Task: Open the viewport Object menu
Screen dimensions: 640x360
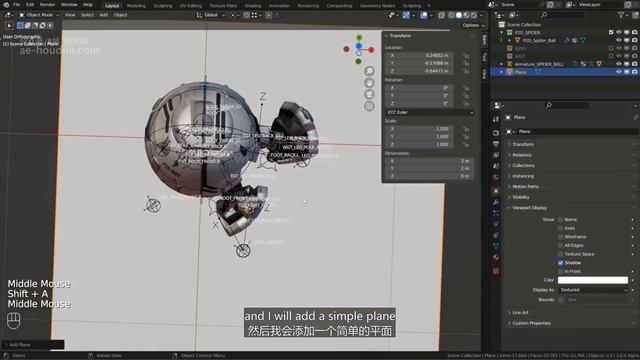Action: click(120, 15)
